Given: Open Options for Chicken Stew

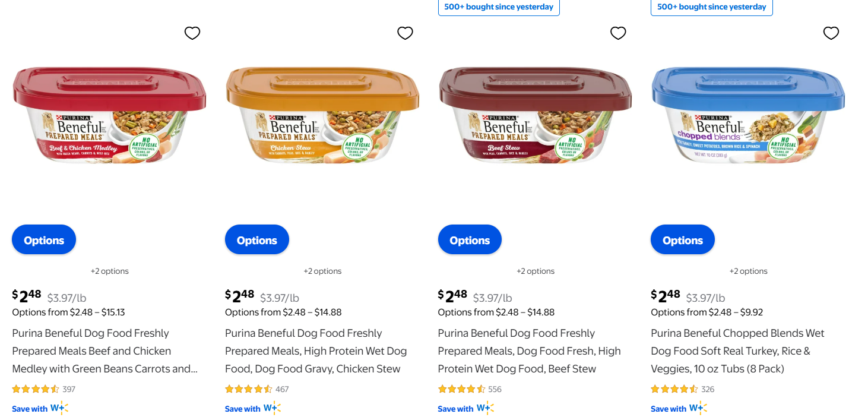Looking at the screenshot, I should (x=257, y=240).
